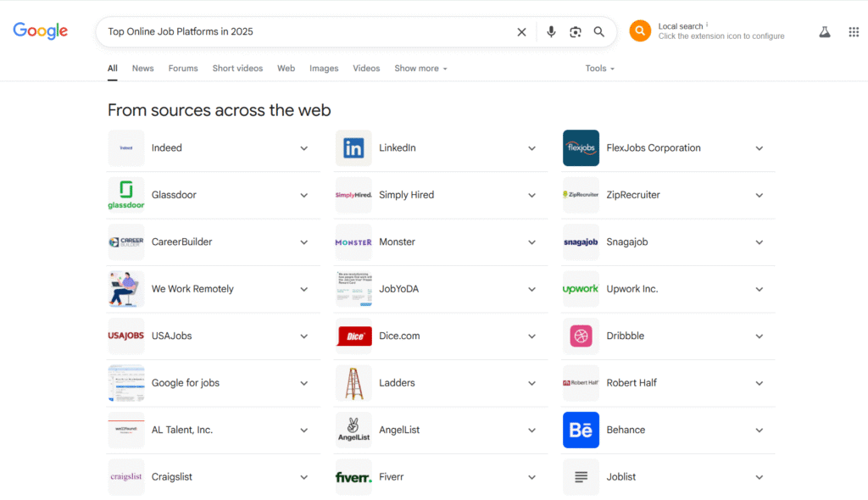Click the Robert Half source name
The width and height of the screenshot is (868, 500).
pyautogui.click(x=632, y=383)
